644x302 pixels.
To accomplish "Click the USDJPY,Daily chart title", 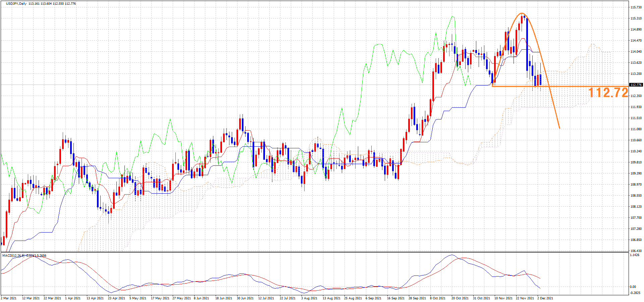I will (x=16, y=4).
